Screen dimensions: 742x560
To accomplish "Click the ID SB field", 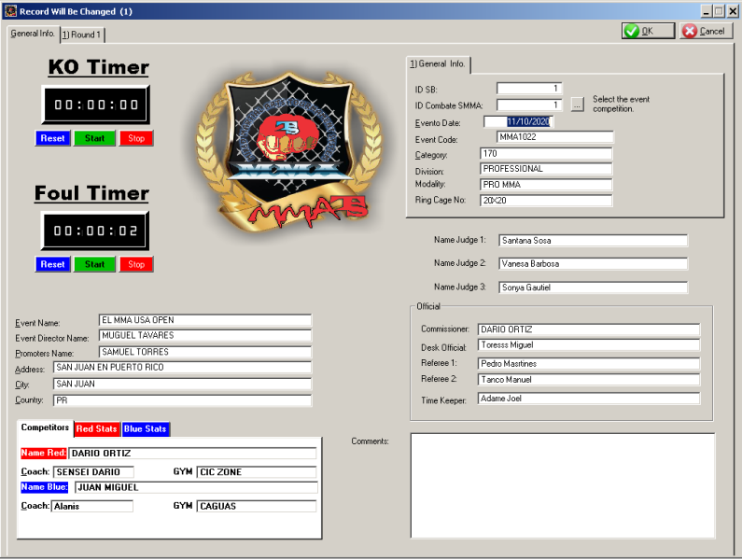I will pos(529,88).
